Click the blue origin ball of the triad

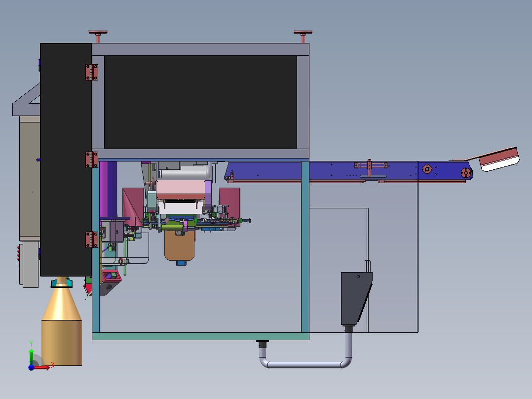[x=31, y=367]
